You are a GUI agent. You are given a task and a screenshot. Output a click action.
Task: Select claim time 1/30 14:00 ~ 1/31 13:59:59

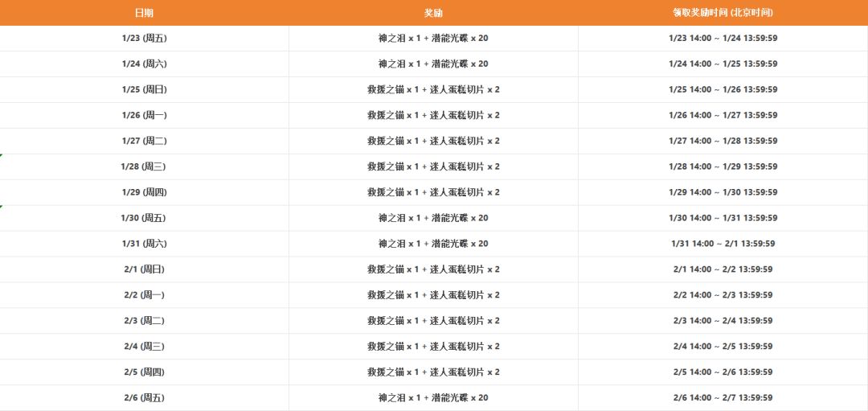tap(723, 219)
